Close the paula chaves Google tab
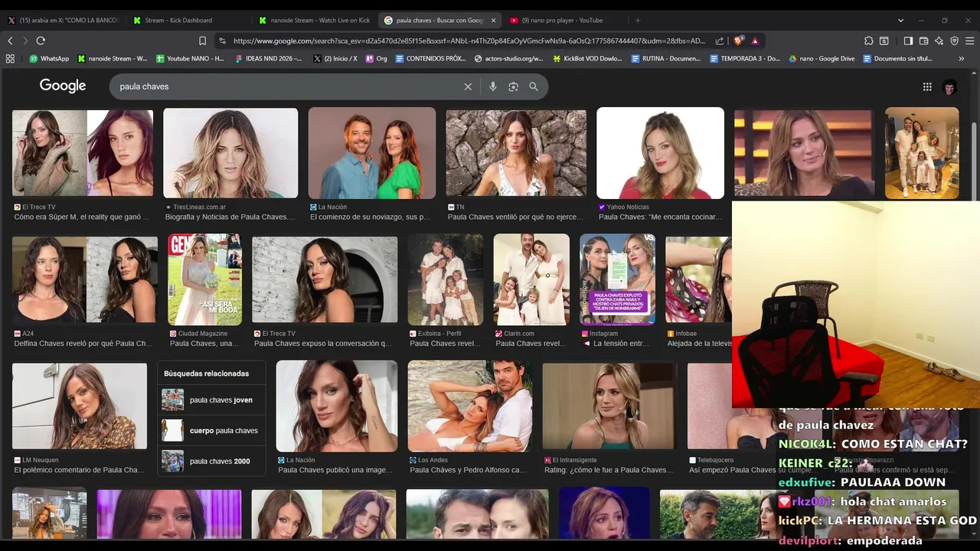This screenshot has height=551, width=980. tap(493, 20)
